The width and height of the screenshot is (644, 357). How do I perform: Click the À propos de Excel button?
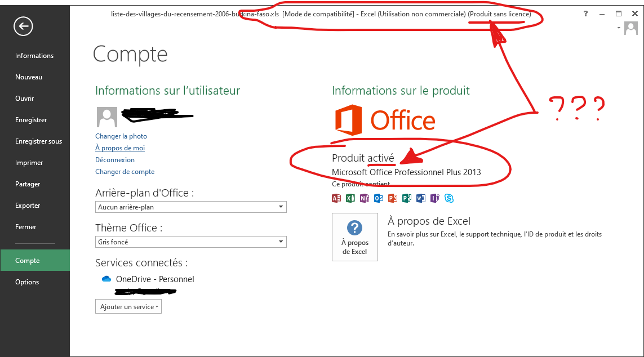(355, 236)
